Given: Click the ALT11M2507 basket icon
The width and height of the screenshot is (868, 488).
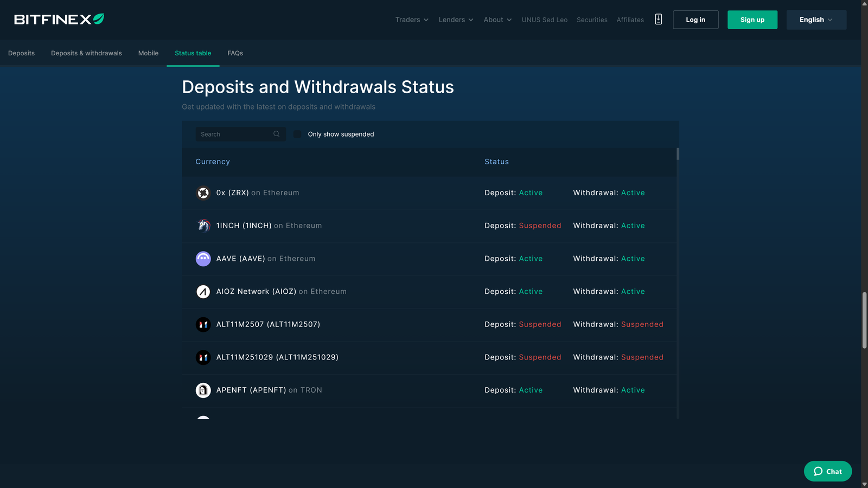Looking at the screenshot, I should [x=203, y=324].
